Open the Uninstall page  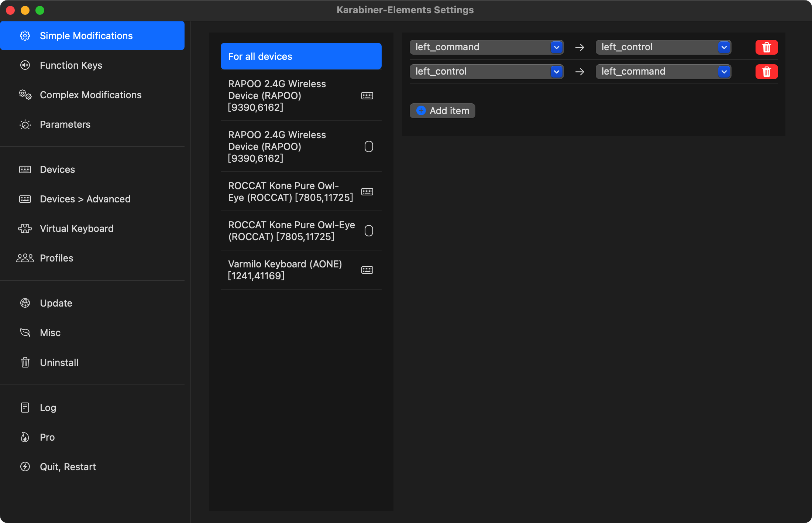pyautogui.click(x=92, y=362)
